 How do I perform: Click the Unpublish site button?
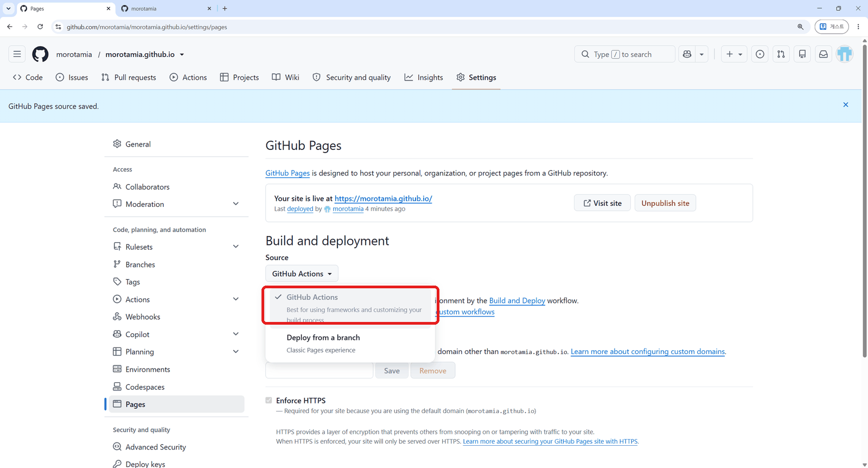click(x=665, y=203)
